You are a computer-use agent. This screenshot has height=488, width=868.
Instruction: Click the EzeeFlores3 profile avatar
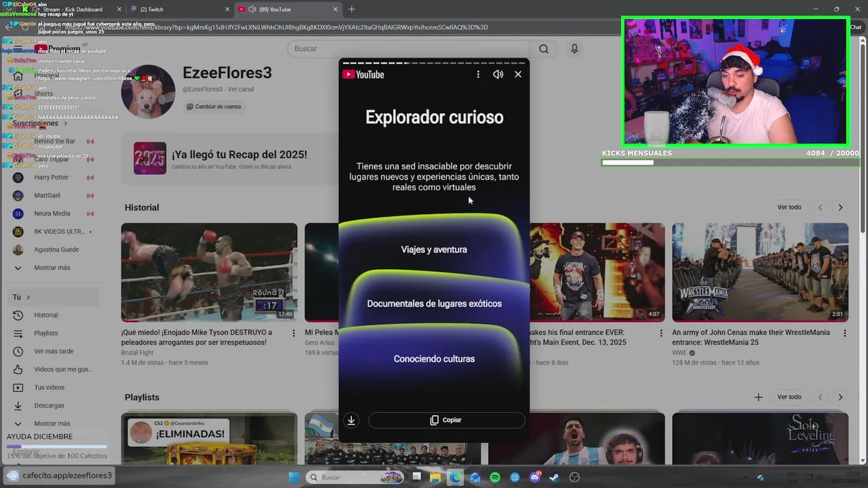(148, 91)
